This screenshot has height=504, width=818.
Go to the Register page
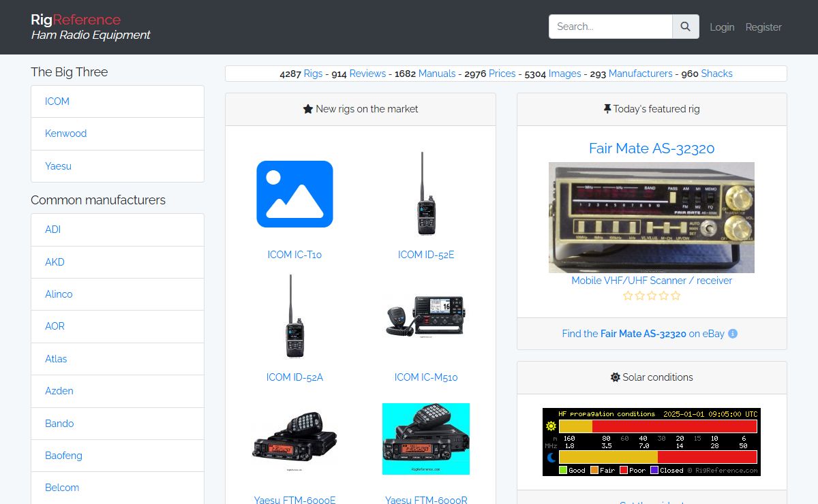763,27
